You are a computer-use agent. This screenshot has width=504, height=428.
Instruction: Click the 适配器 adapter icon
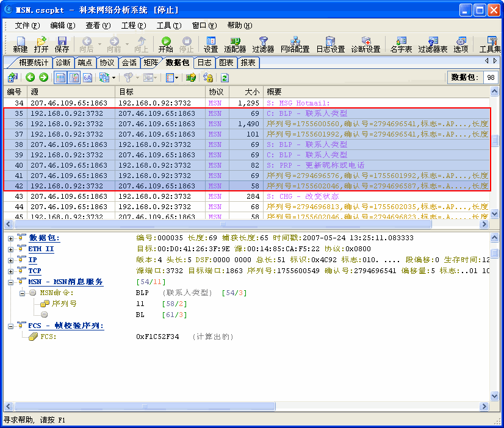(234, 45)
